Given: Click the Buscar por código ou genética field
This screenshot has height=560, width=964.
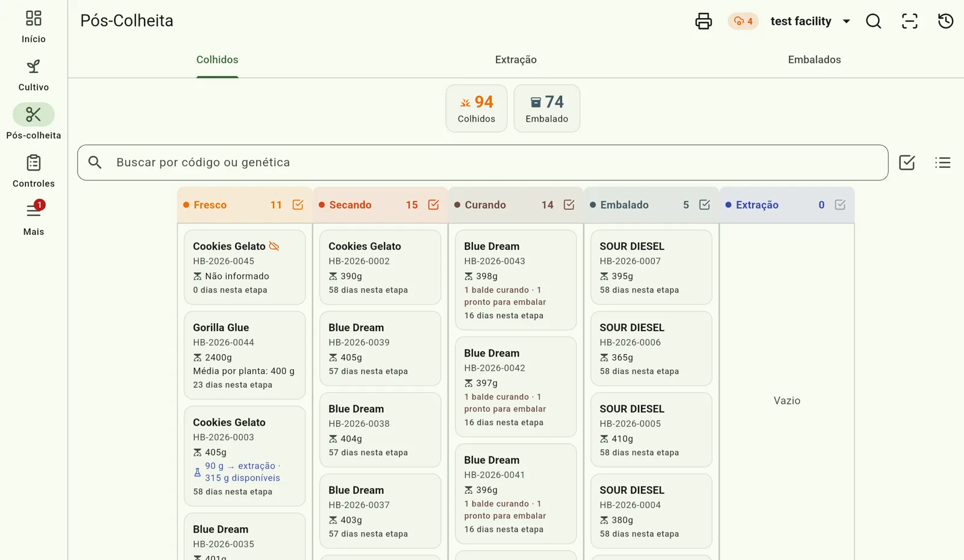Looking at the screenshot, I should point(483,163).
